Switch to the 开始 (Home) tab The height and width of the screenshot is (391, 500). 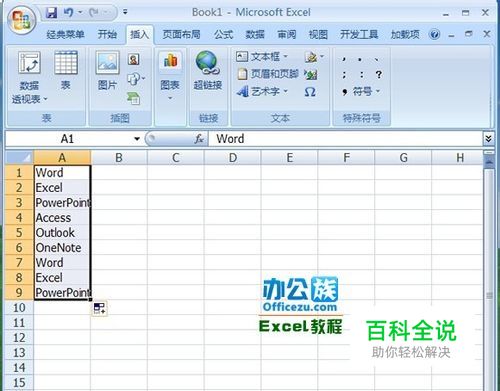coord(107,34)
